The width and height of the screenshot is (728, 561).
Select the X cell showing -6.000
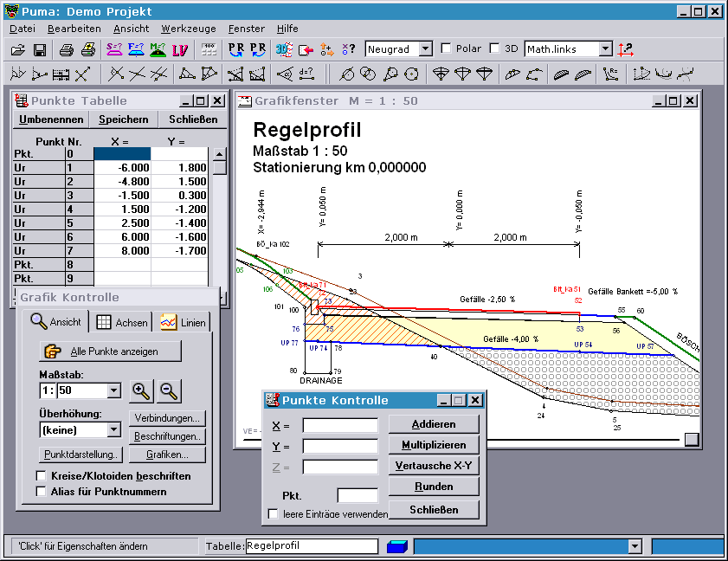point(123,168)
